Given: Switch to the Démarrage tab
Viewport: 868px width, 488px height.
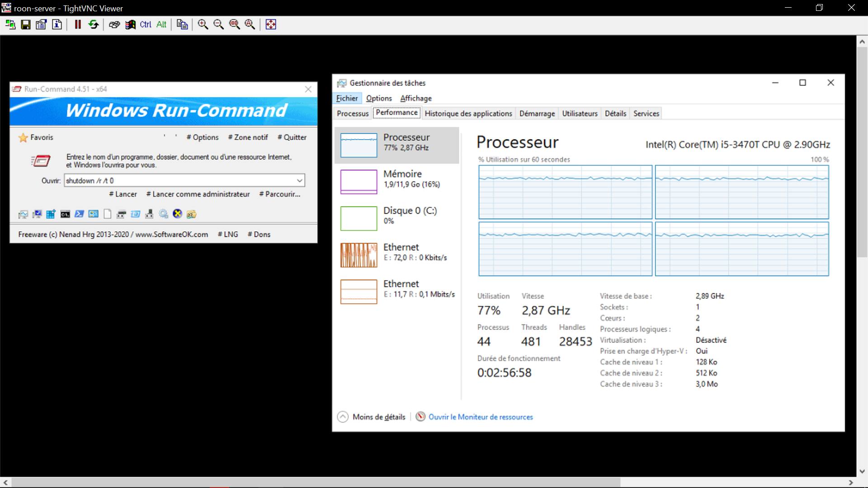Looking at the screenshot, I should click(537, 113).
